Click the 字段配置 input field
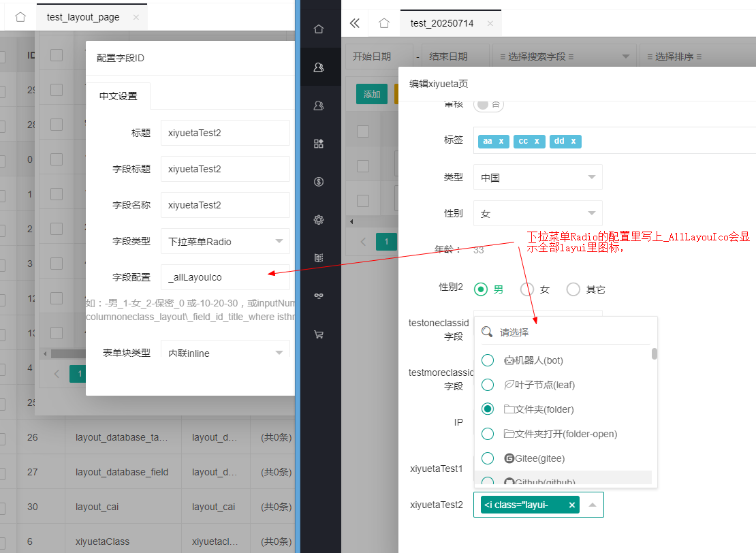This screenshot has width=756, height=553. (225, 277)
